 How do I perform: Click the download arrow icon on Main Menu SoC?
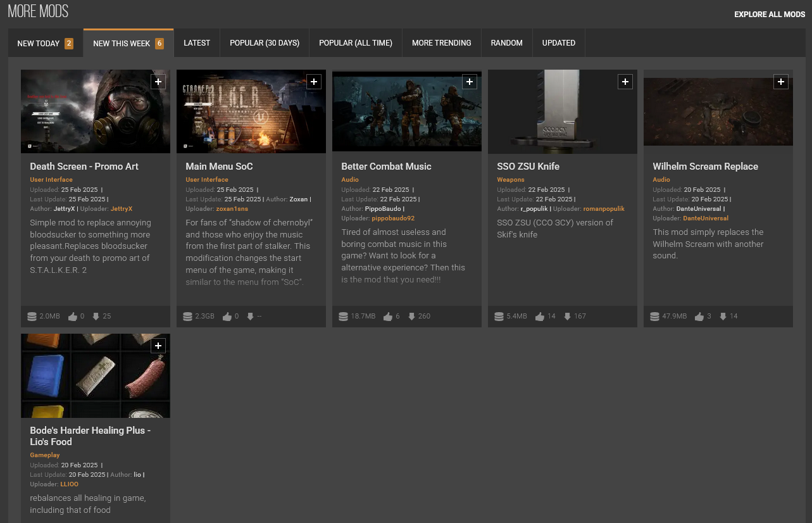tap(251, 316)
